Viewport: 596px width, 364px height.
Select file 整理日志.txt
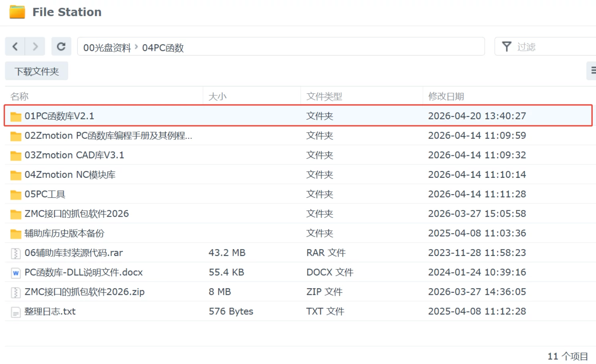click(x=50, y=312)
